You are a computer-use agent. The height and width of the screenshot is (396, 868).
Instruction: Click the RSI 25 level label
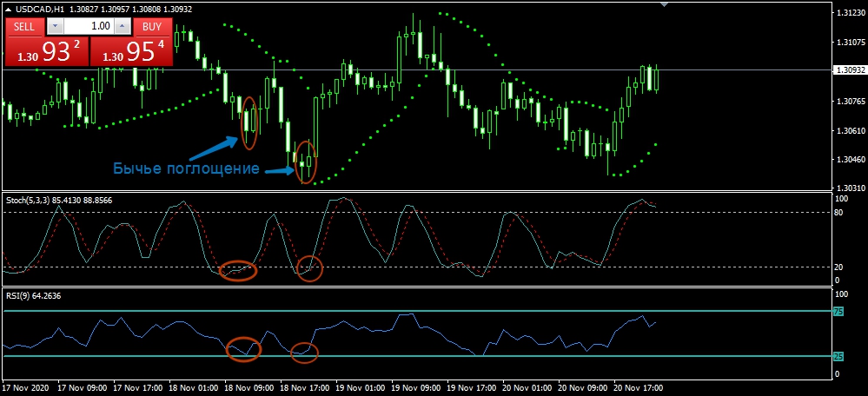coord(838,356)
